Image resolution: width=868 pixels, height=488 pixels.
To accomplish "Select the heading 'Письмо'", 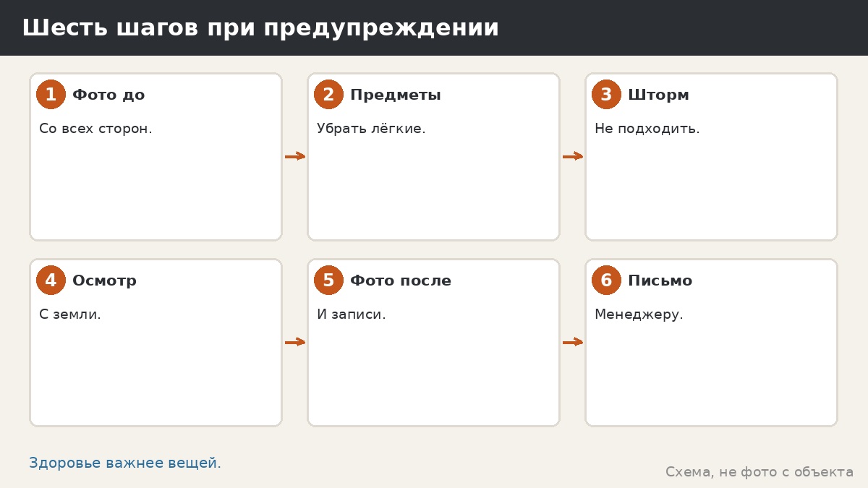I will tap(660, 281).
